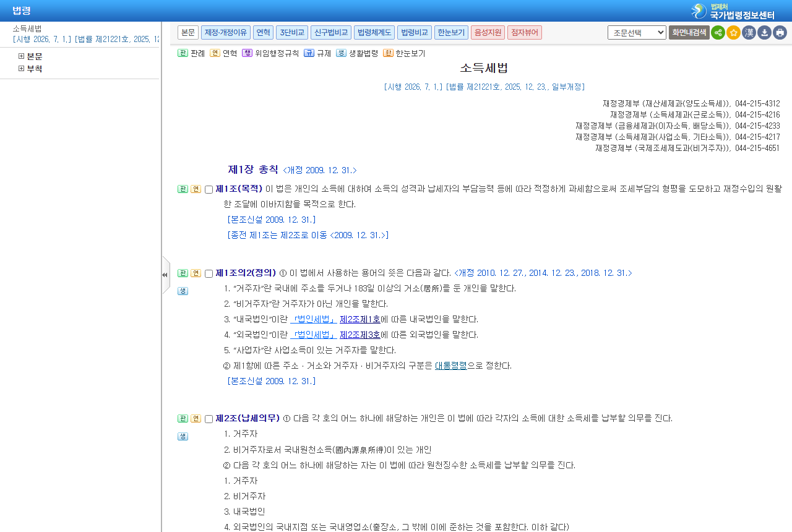Click the 한눈보기 toolbar button
Screen dimensions: 792x532
(x=451, y=32)
